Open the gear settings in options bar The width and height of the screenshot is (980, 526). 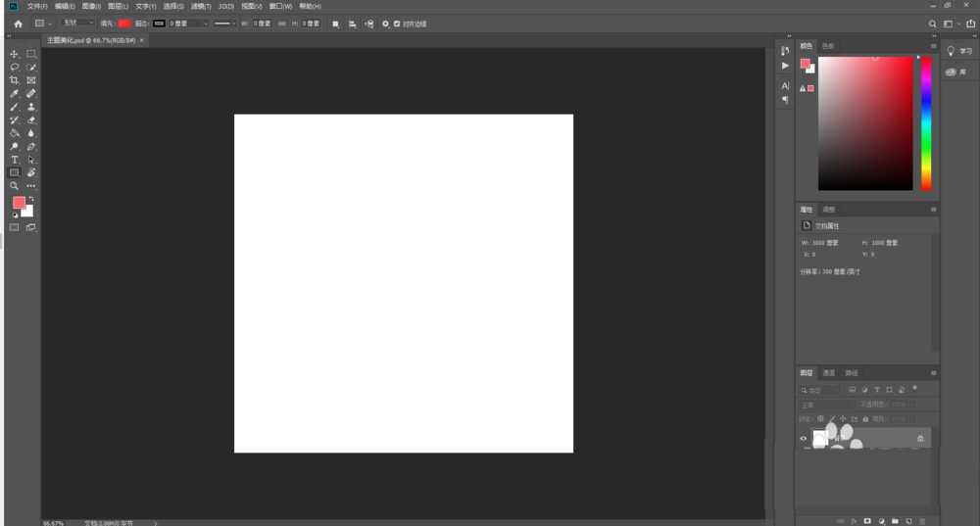[x=385, y=24]
